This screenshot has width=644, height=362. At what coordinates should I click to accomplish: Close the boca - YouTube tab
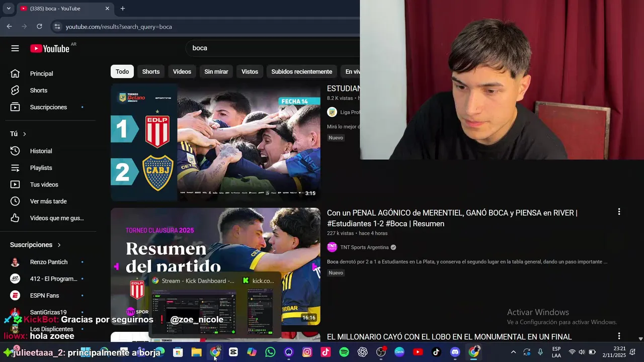tap(107, 9)
